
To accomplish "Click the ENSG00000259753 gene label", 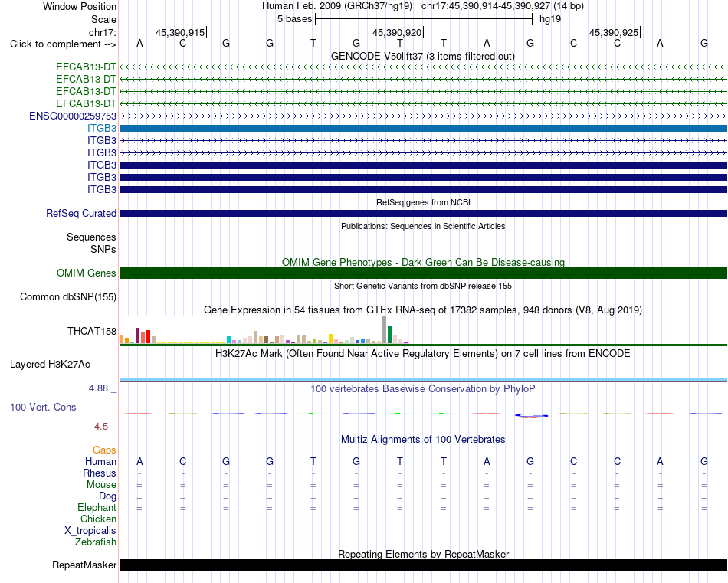I will tap(73, 116).
